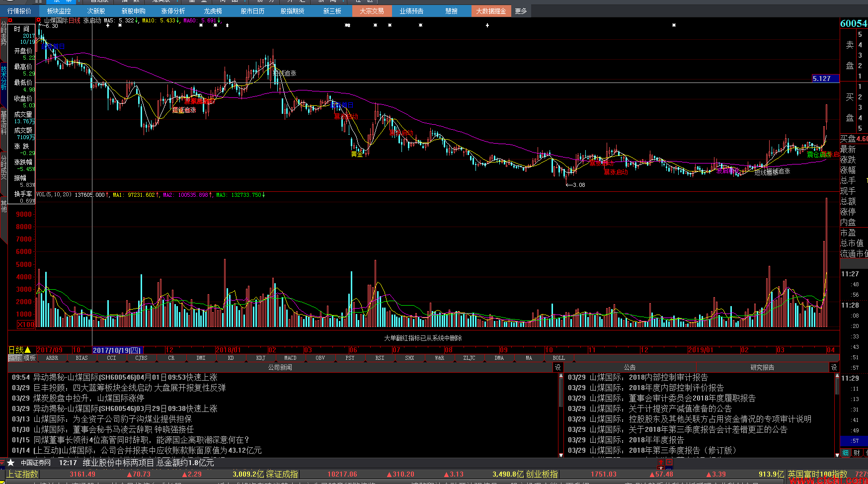Viewport: 868px width, 484px height.
Task: Switch the indicator to BOLL
Action: (559, 358)
